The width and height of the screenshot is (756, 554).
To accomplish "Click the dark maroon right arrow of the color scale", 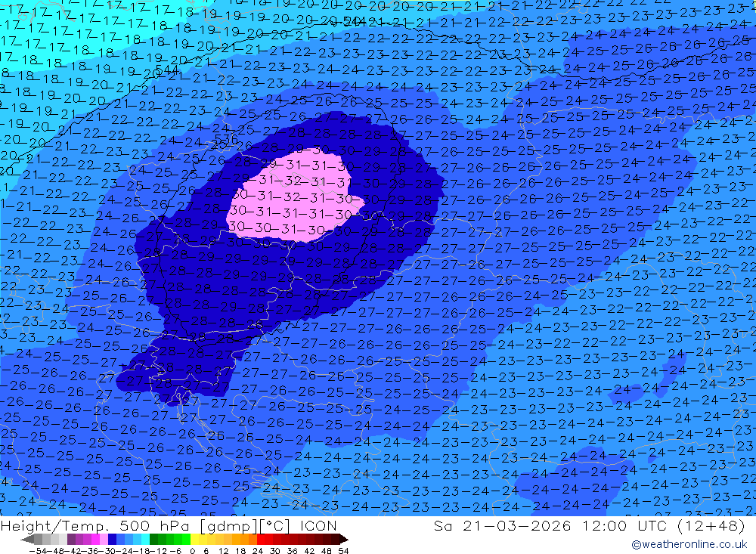I will pyautogui.click(x=344, y=540).
